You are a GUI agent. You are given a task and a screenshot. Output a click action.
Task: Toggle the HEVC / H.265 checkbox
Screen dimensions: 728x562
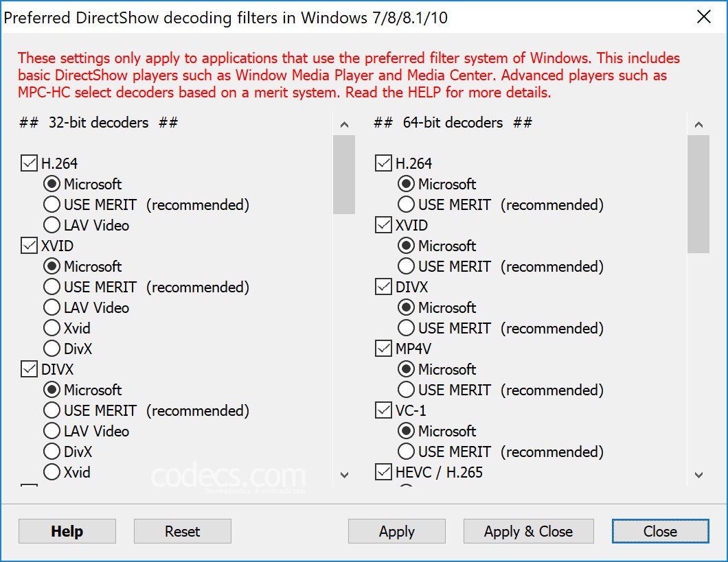383,471
